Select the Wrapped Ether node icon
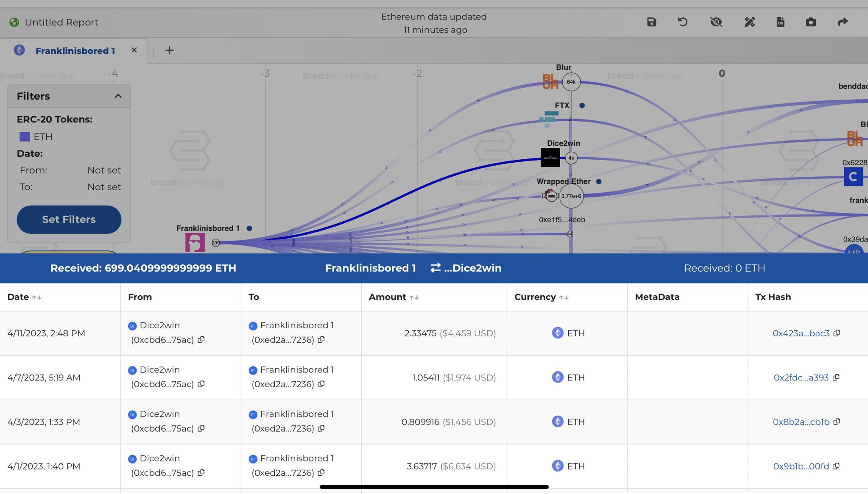Viewport: 868px width, 494px height. click(x=550, y=196)
